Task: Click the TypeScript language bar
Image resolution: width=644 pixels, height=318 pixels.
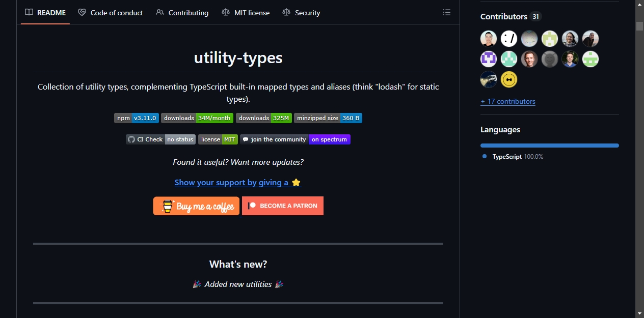Action: (x=550, y=146)
